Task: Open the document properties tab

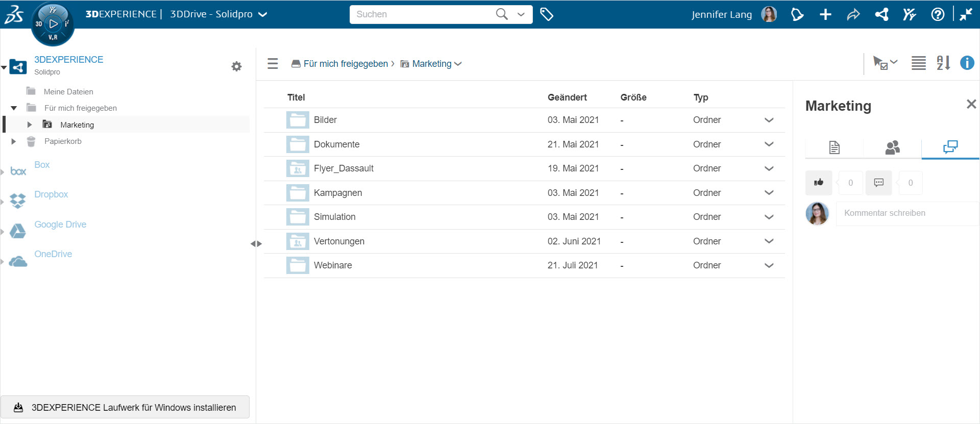Action: (x=835, y=147)
